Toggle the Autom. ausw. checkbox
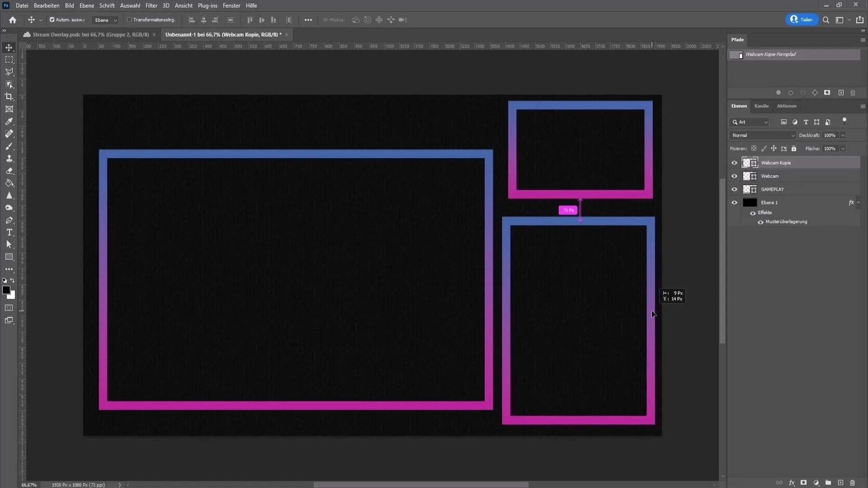The width and height of the screenshot is (868, 488). pos(52,20)
